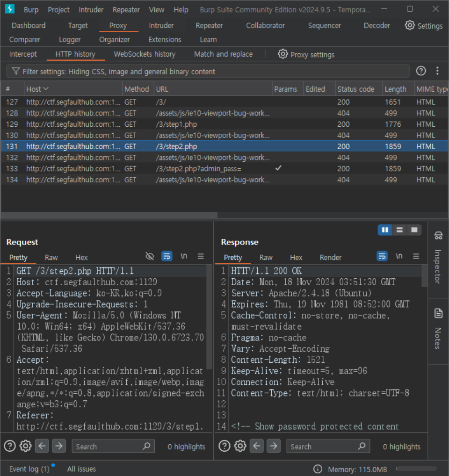Open the Burp menu
The width and height of the screenshot is (449, 476).
[x=31, y=10]
